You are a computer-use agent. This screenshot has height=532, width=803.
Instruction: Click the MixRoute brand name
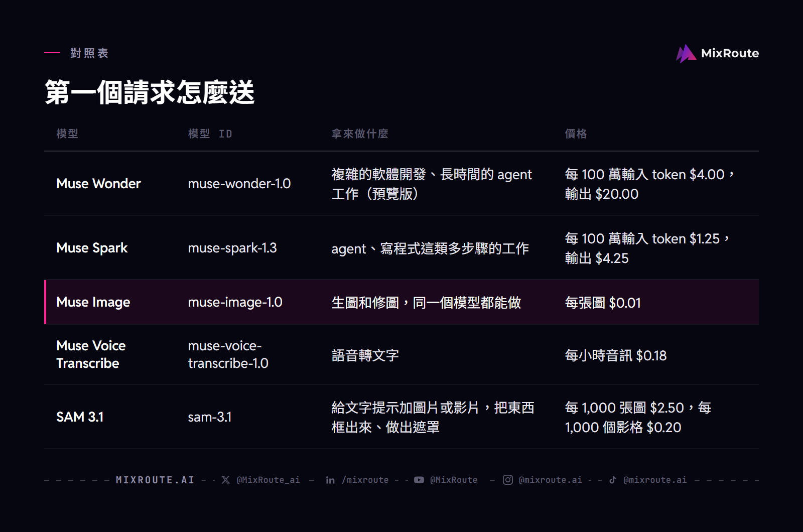point(730,53)
